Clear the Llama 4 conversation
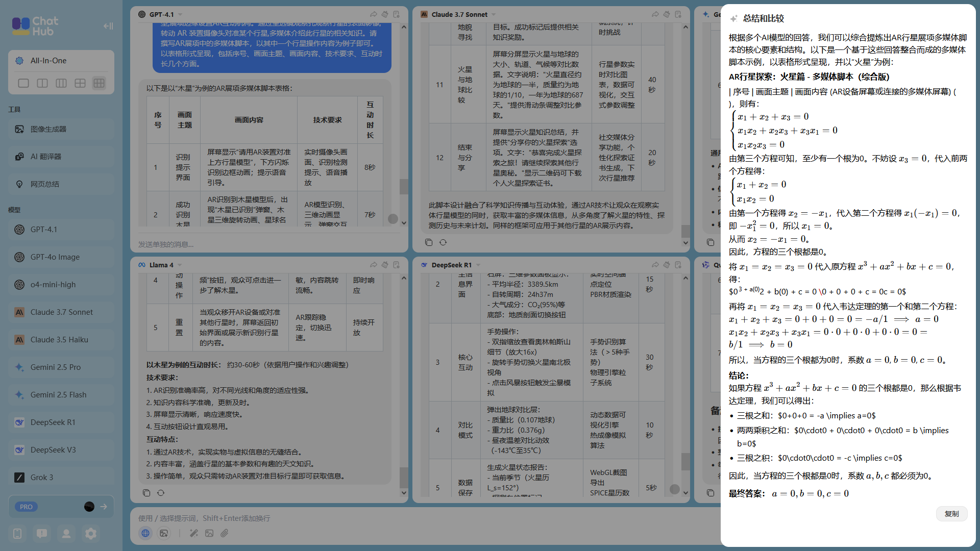The width and height of the screenshot is (980, 551). tap(385, 265)
